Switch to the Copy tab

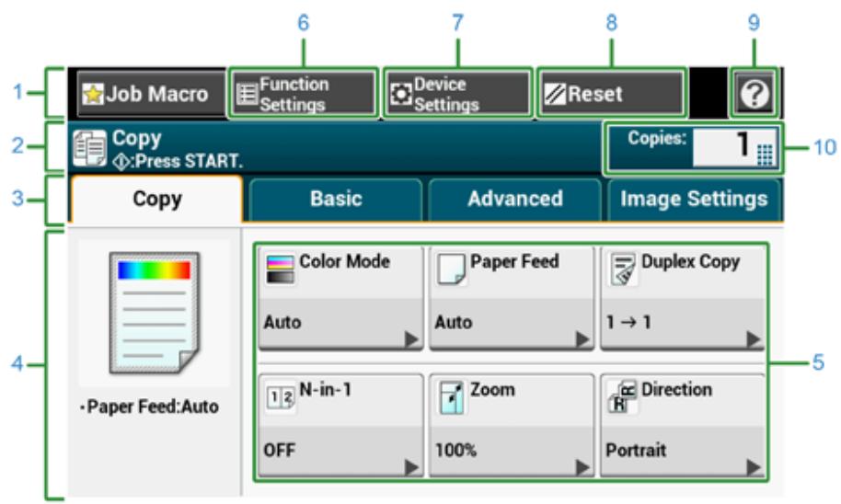[x=156, y=199]
